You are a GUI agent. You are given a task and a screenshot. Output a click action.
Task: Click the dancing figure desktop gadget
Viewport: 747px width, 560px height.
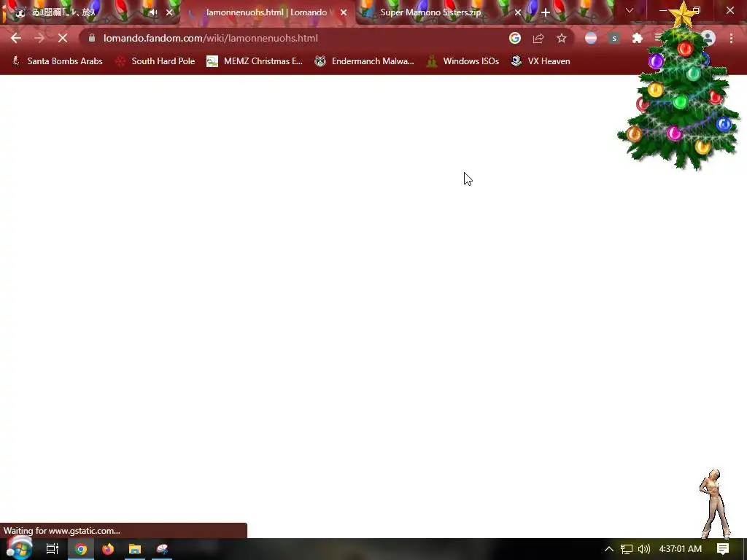tap(715, 504)
